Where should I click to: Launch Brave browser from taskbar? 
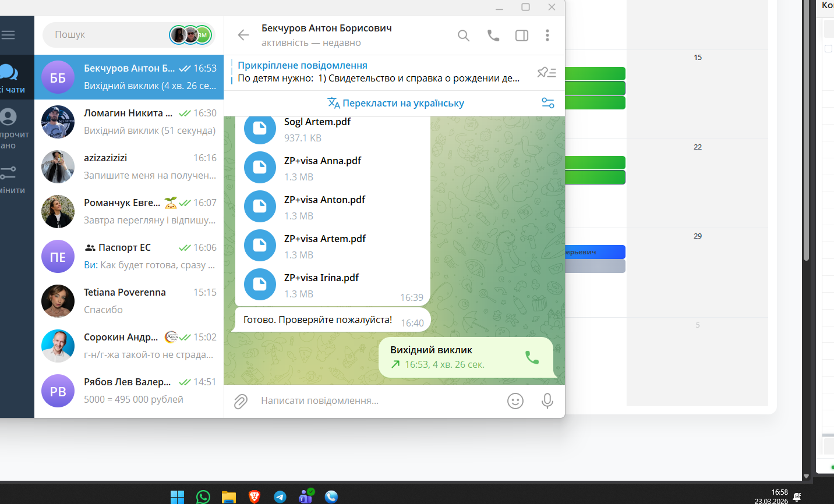coord(255,496)
